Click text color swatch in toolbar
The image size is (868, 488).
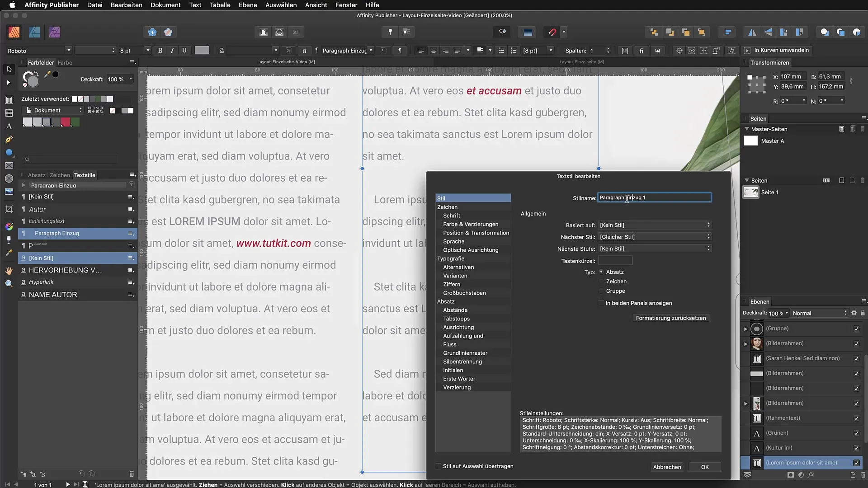[202, 50]
